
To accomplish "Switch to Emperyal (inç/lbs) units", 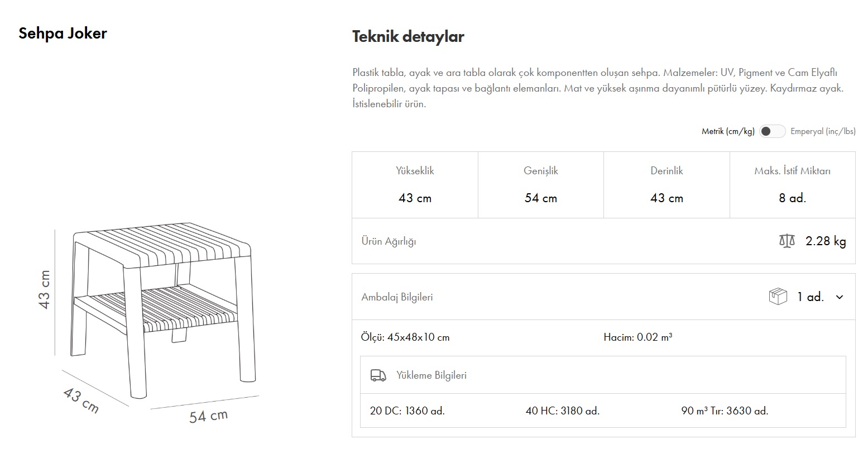I will click(823, 131).
